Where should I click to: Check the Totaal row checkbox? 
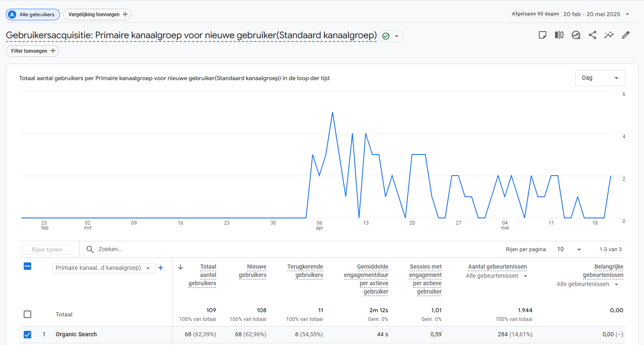27,314
